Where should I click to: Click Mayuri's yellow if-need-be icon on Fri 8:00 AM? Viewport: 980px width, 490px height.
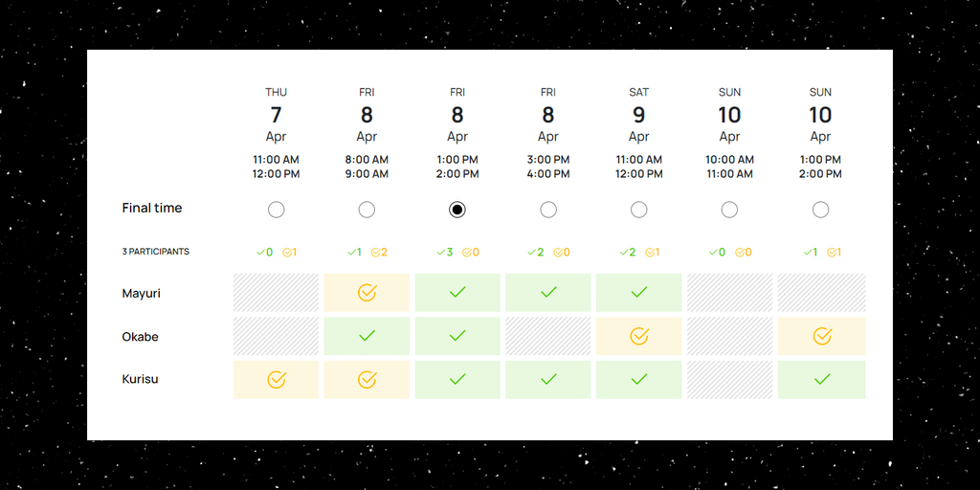pyautogui.click(x=367, y=293)
